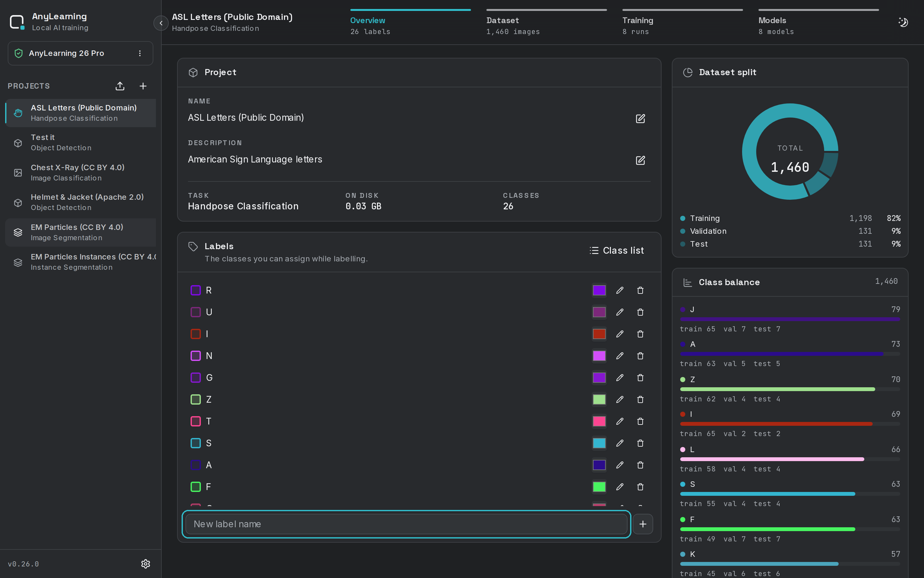Click the Test split legend row
The width and height of the screenshot is (924, 578).
click(x=790, y=244)
